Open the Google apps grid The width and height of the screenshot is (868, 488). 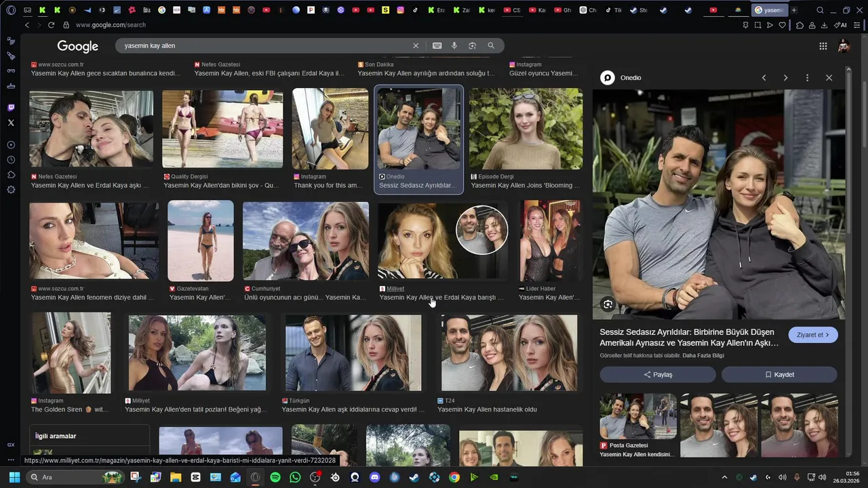pos(823,46)
